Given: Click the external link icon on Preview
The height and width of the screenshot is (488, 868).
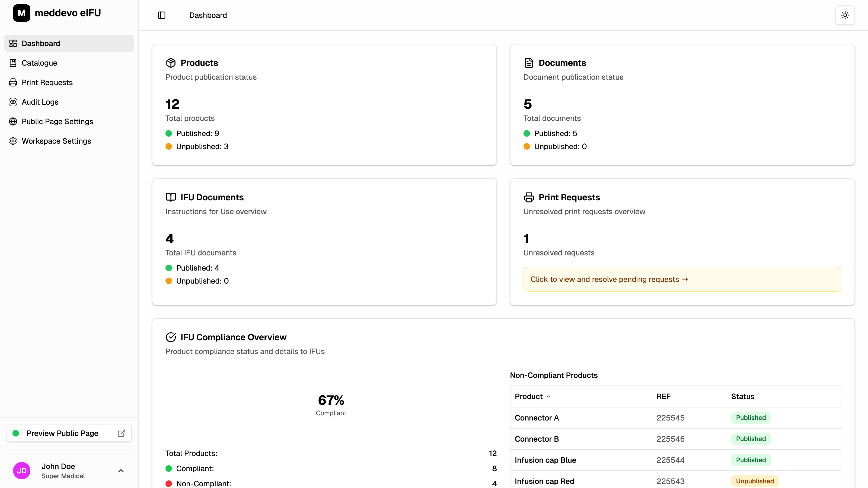Looking at the screenshot, I should pyautogui.click(x=121, y=433).
